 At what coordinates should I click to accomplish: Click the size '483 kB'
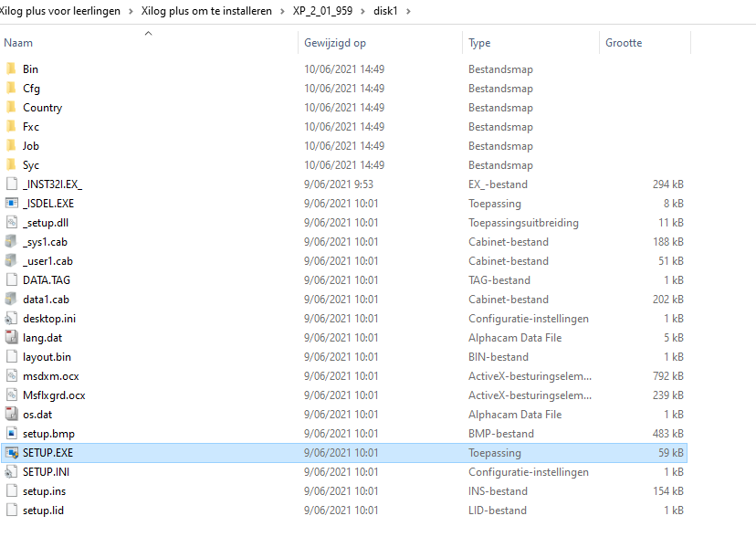coord(667,434)
